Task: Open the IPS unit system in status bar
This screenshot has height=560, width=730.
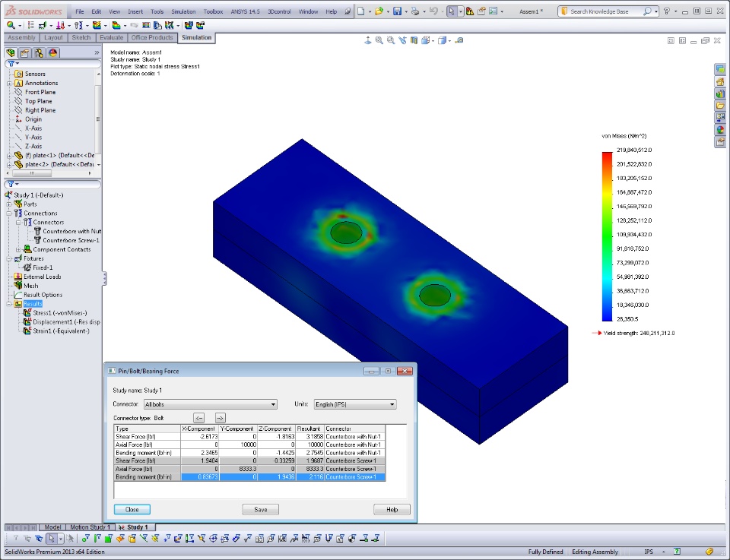Action: point(649,552)
